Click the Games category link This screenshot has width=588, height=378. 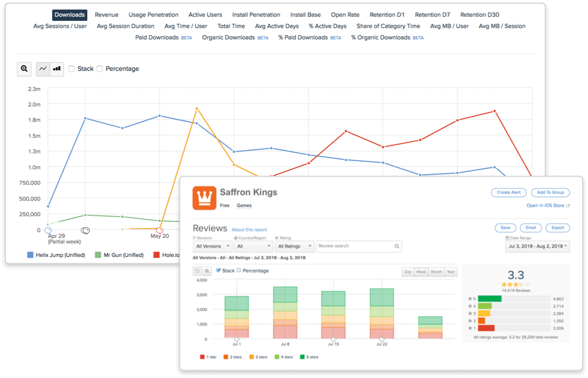point(244,206)
